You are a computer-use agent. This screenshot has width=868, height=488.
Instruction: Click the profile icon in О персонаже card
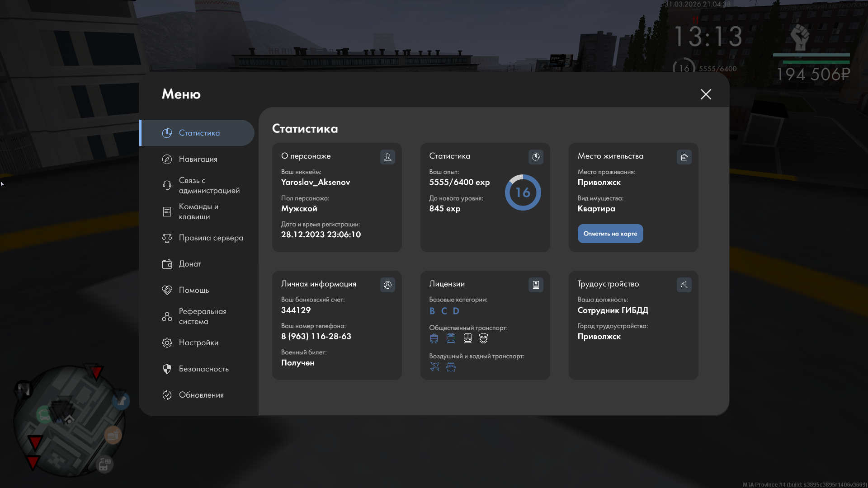click(387, 157)
